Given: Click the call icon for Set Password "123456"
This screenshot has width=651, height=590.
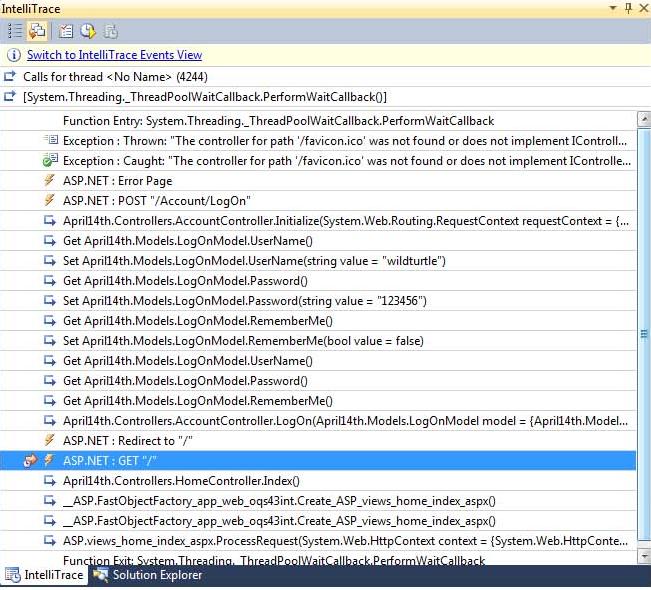Looking at the screenshot, I should click(50, 300).
